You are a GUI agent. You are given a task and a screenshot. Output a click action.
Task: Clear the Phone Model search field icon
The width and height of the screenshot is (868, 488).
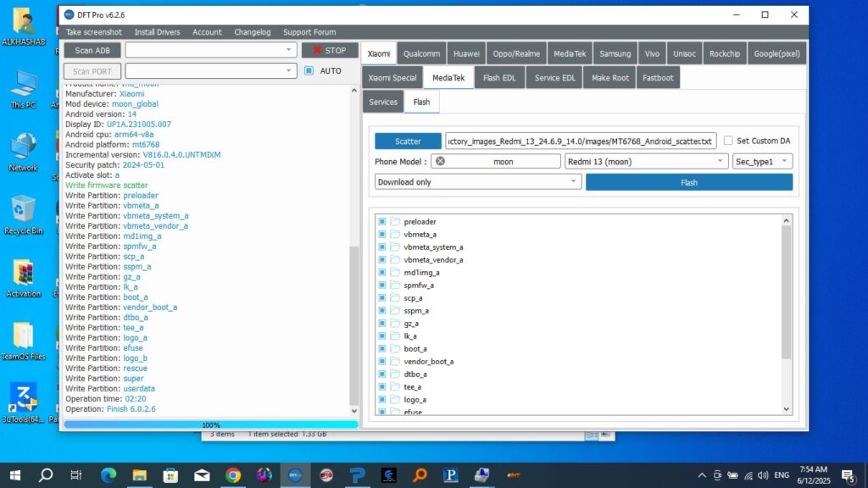click(x=439, y=162)
